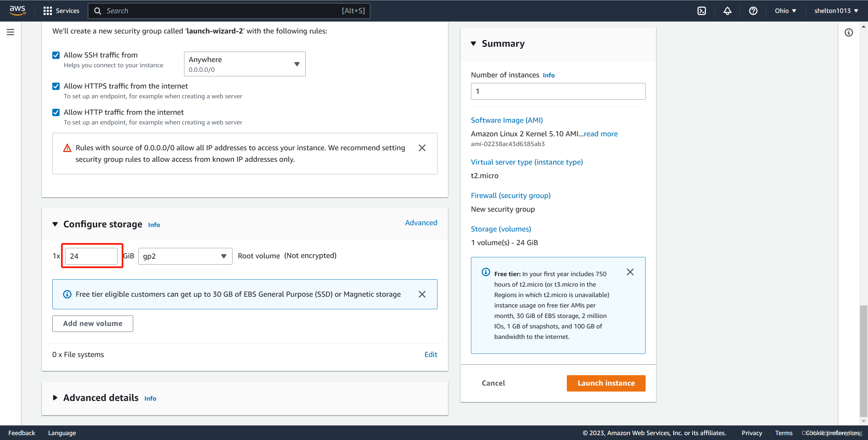Open the AWS home logo
Image resolution: width=868 pixels, height=440 pixels.
pos(17,10)
